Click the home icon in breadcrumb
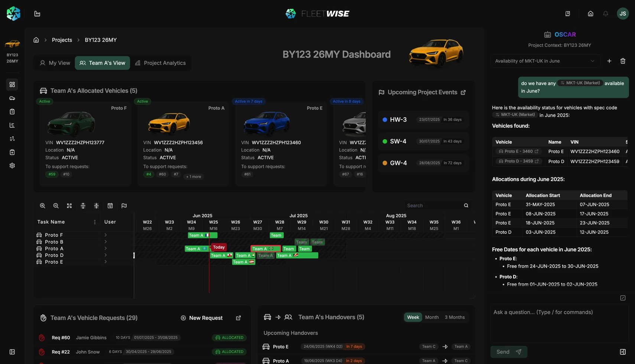 pos(36,40)
